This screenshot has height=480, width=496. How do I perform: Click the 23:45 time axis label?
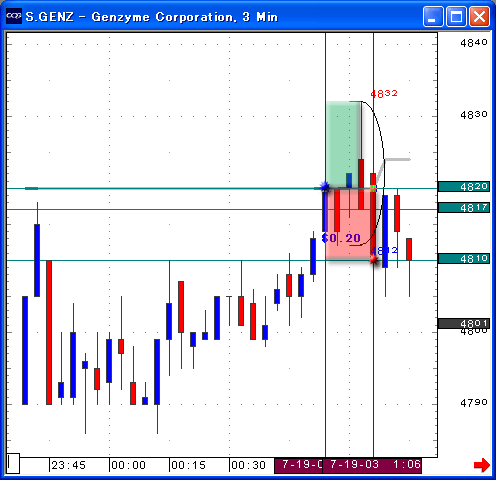[69, 465]
